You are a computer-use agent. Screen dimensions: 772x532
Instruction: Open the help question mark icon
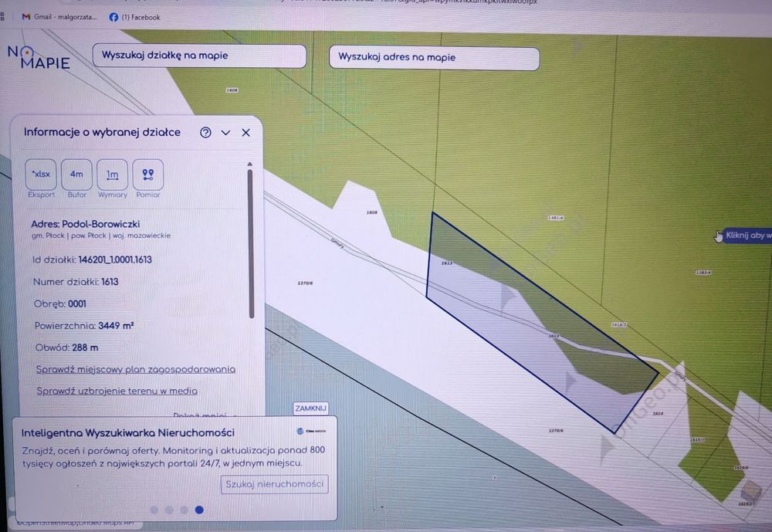[x=205, y=133]
